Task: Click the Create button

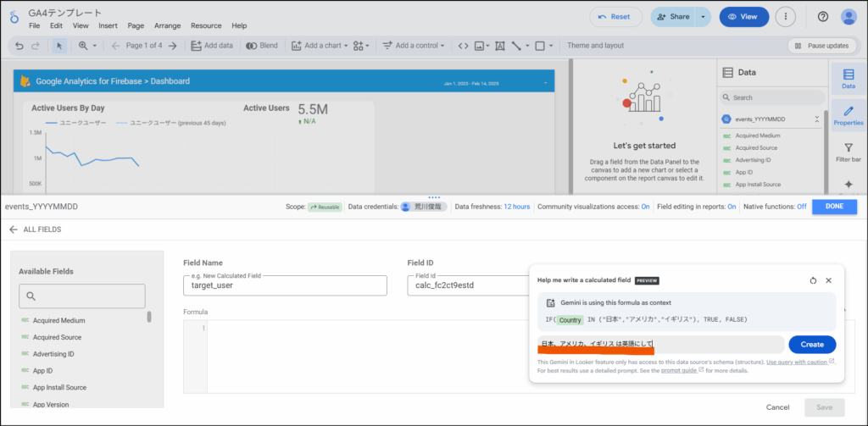Action: 812,344
